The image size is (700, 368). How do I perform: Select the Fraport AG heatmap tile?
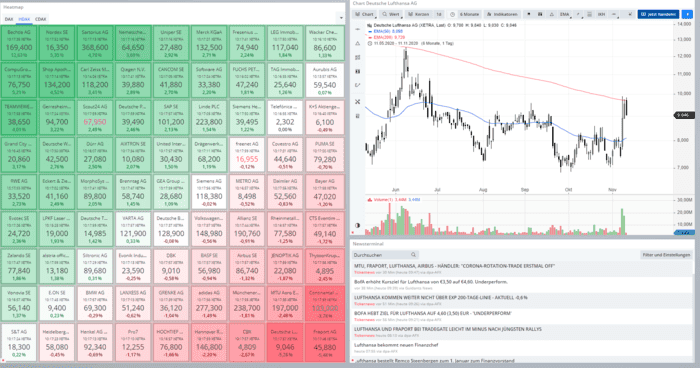(325, 343)
